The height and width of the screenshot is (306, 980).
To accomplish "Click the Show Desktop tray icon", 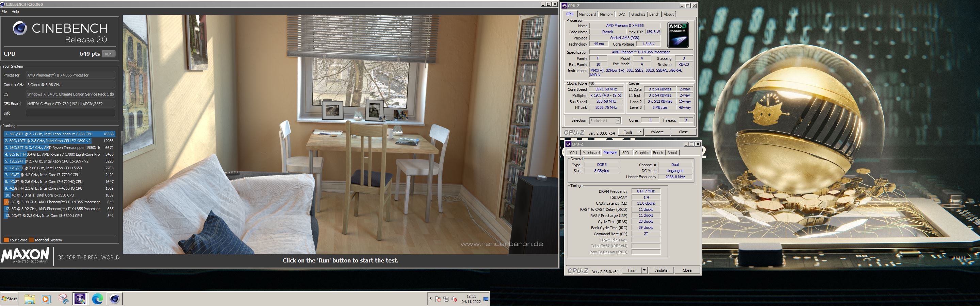I will pos(486,299).
